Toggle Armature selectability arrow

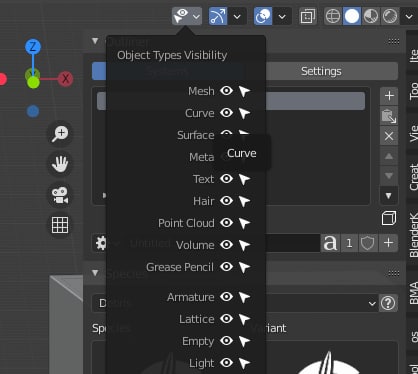point(244,297)
